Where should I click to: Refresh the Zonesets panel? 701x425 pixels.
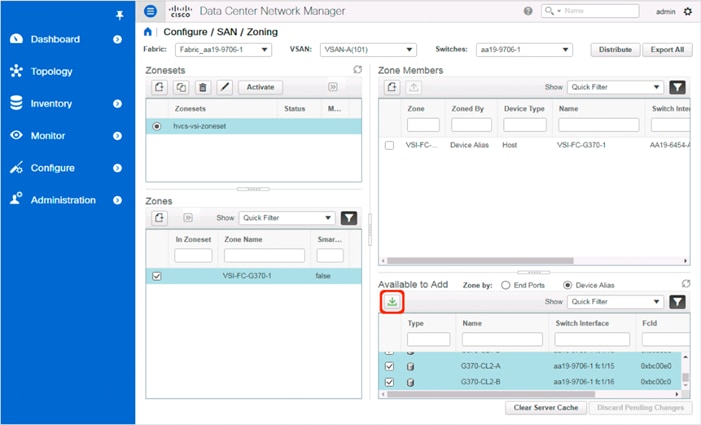click(357, 69)
